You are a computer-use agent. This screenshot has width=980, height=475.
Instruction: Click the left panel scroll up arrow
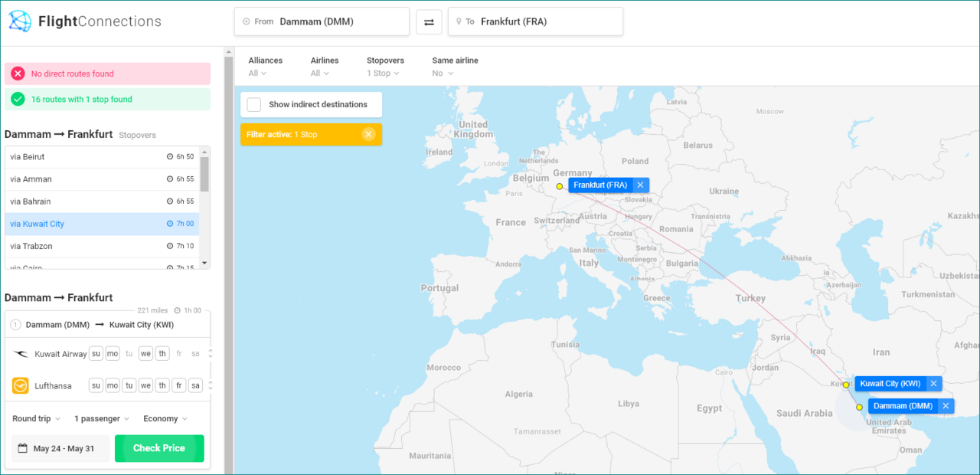pos(228,52)
